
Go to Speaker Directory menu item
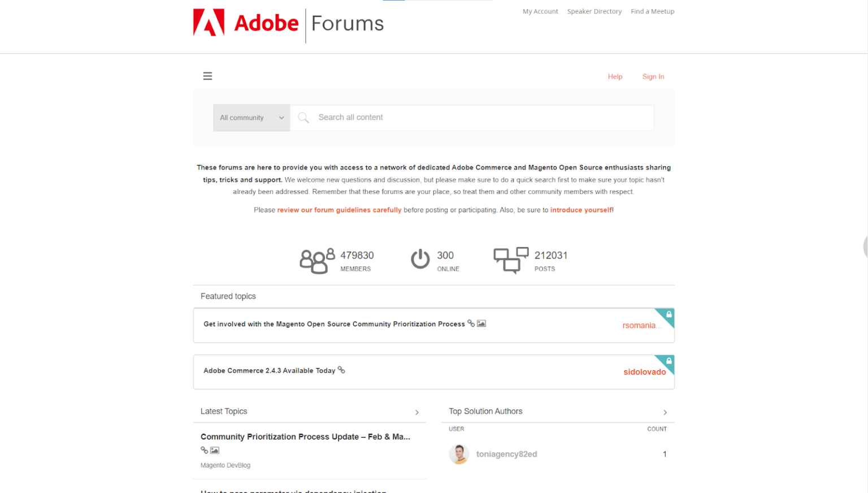coord(594,11)
